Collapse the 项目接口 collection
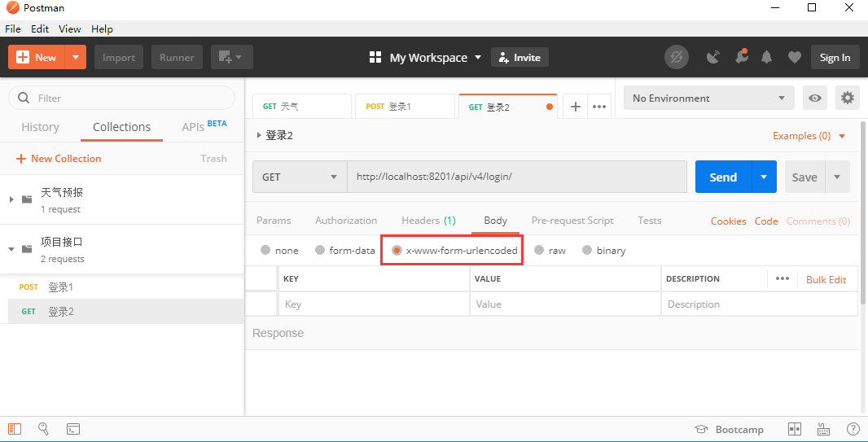868x442 pixels. [11, 249]
